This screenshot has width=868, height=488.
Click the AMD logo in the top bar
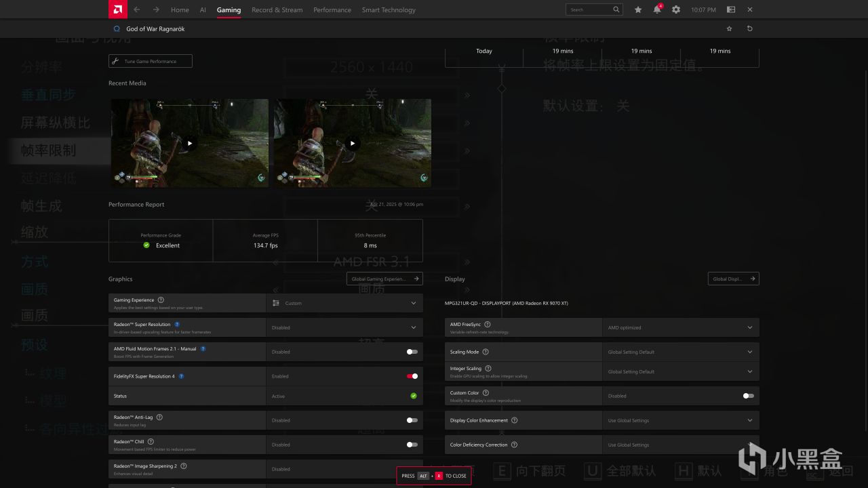117,9
